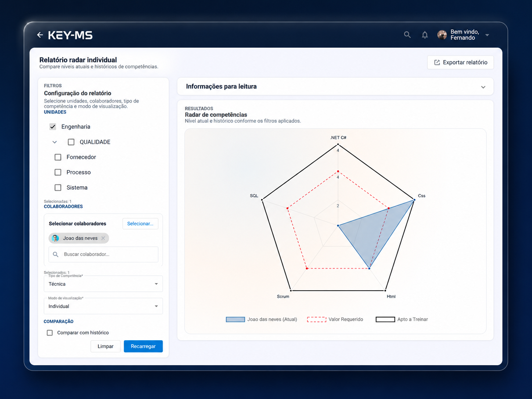
Task: Open search via magnifier icon in header
Action: (407, 35)
